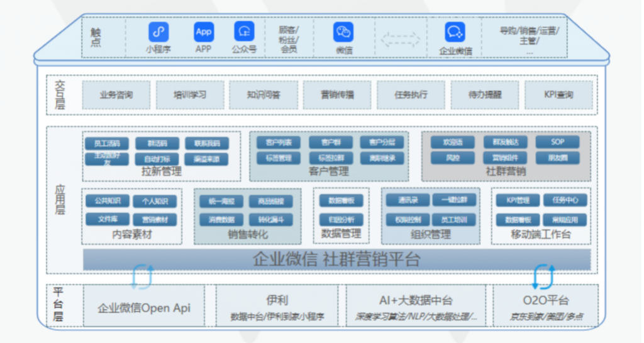The width and height of the screenshot is (644, 343).
Task: Click the 统一海报 button
Action: 222,202
